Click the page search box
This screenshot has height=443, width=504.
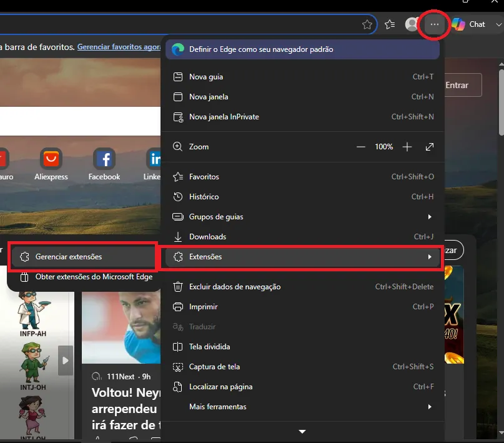click(x=80, y=121)
